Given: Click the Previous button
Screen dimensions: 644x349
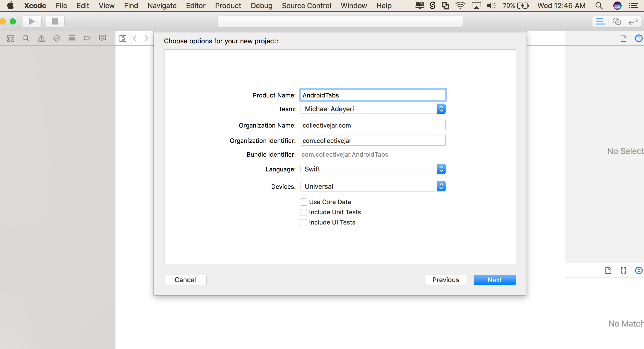Looking at the screenshot, I should pos(445,280).
